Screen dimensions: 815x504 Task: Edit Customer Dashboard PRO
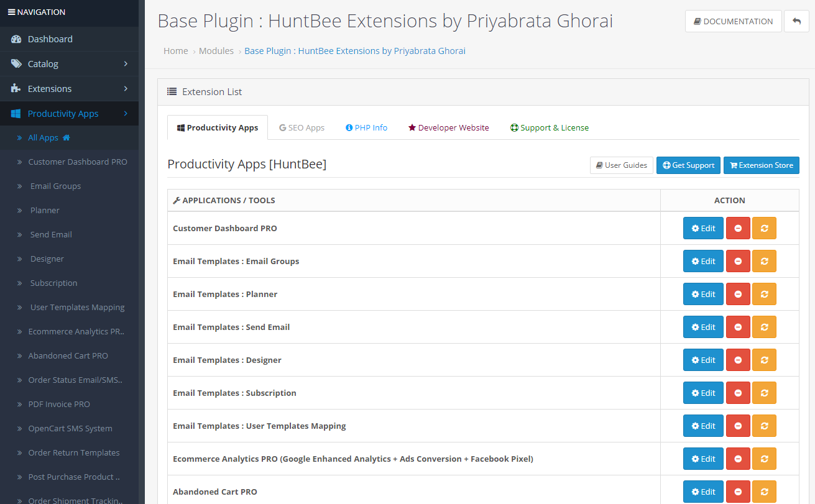(703, 228)
